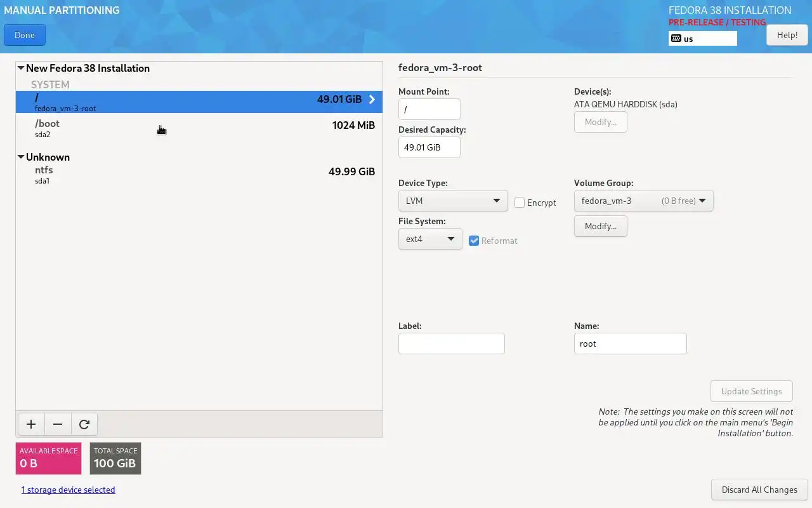Click the Name field containing root
Image resolution: width=812 pixels, height=508 pixels.
tap(631, 344)
